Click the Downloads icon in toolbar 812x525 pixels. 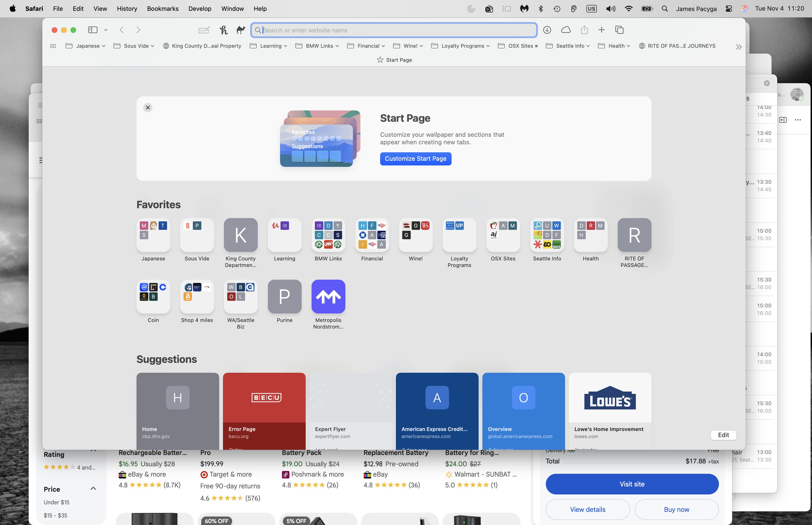pos(547,30)
